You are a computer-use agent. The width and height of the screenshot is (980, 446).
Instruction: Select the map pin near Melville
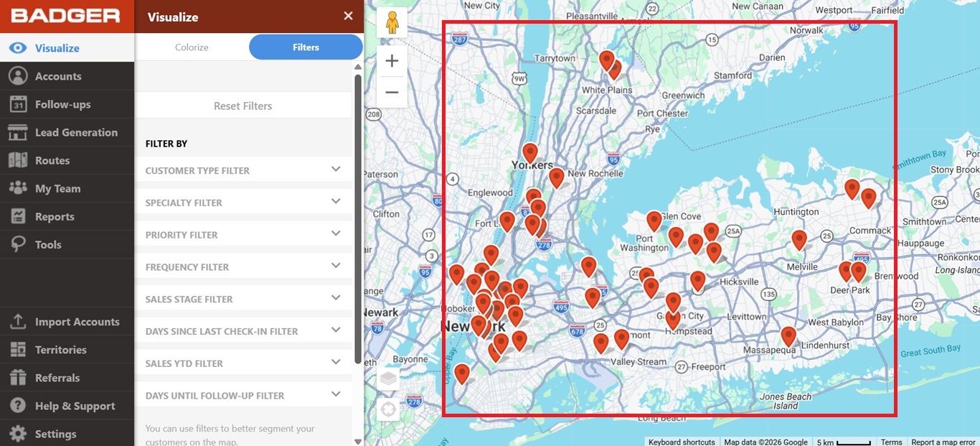coord(799,240)
